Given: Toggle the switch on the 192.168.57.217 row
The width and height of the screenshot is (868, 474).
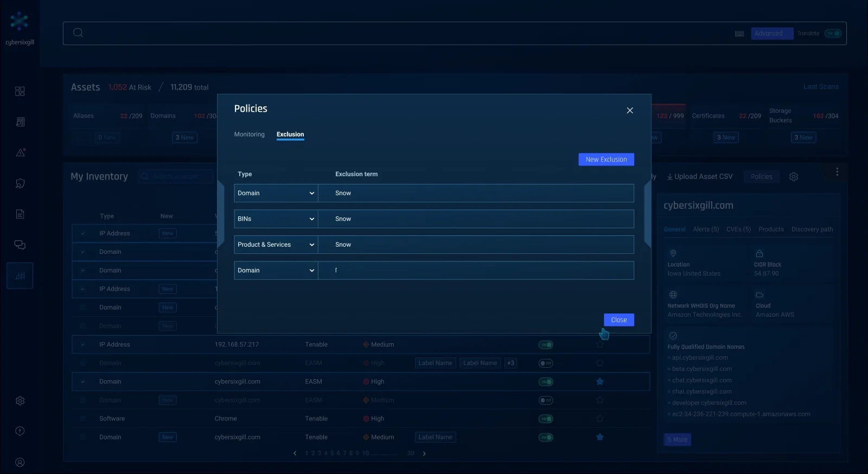Looking at the screenshot, I should (x=546, y=345).
